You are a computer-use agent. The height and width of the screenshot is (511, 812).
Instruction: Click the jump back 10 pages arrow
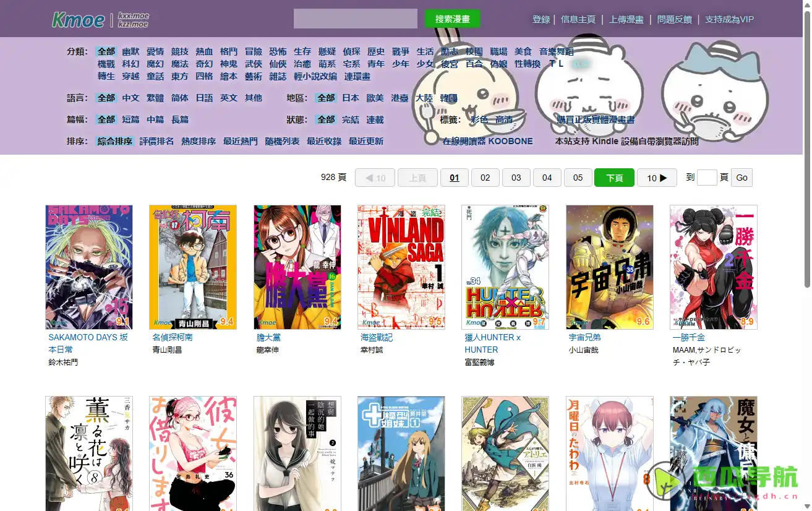coord(375,178)
